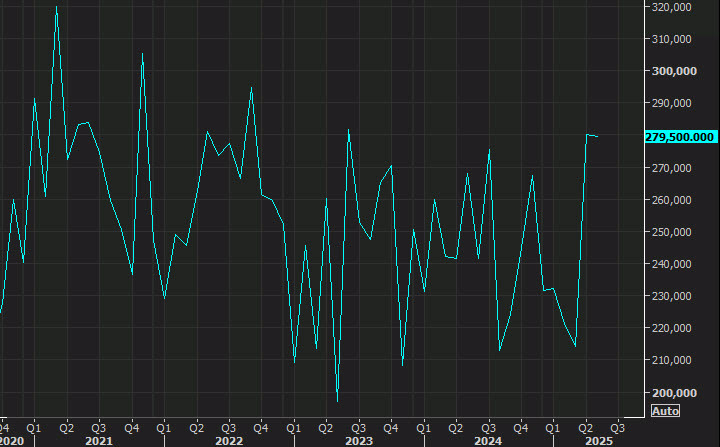Click the bold 300,000 y-axis label
Screen dimensions: 720x447
674,71
